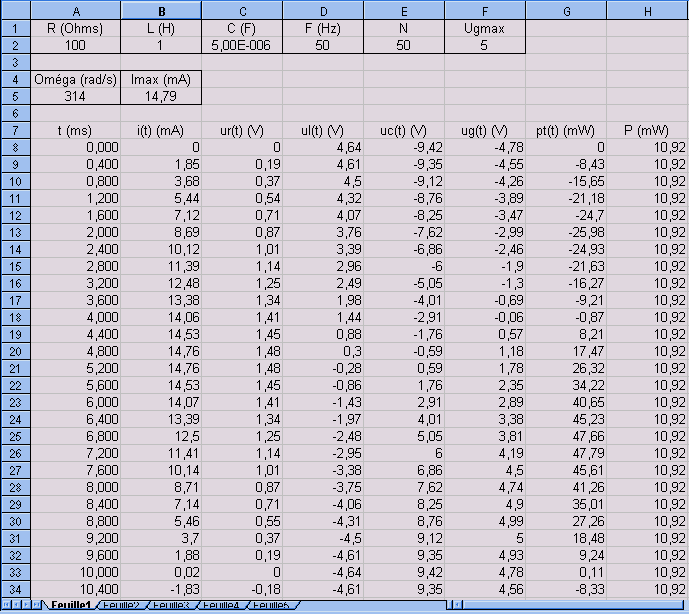Viewport: 689px width, 614px height.
Task: Select column H header
Action: click(647, 10)
